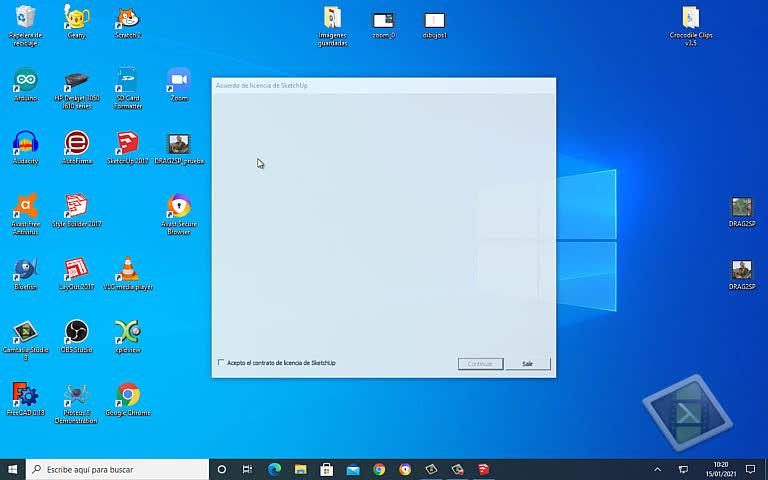This screenshot has height=480, width=768.
Task: Open the notification center in taskbar
Action: pyautogui.click(x=750, y=469)
